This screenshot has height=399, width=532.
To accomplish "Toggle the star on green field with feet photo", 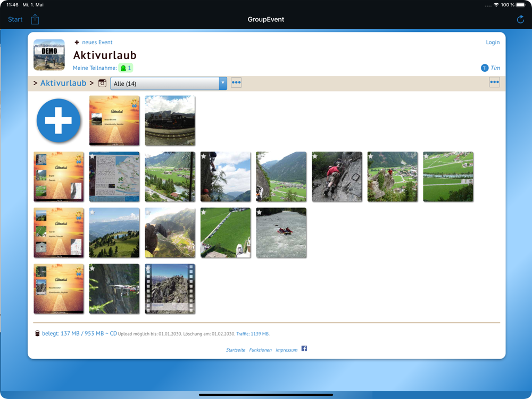I will click(x=204, y=212).
